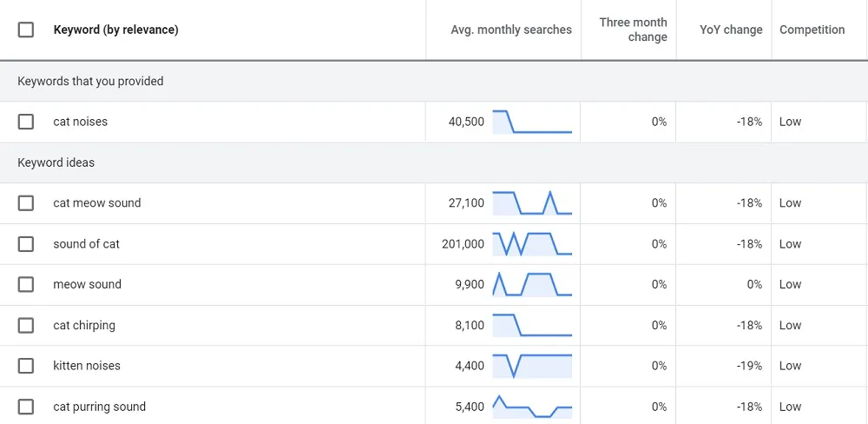This screenshot has width=868, height=424.
Task: Check the box for cat noises
Action: point(26,122)
